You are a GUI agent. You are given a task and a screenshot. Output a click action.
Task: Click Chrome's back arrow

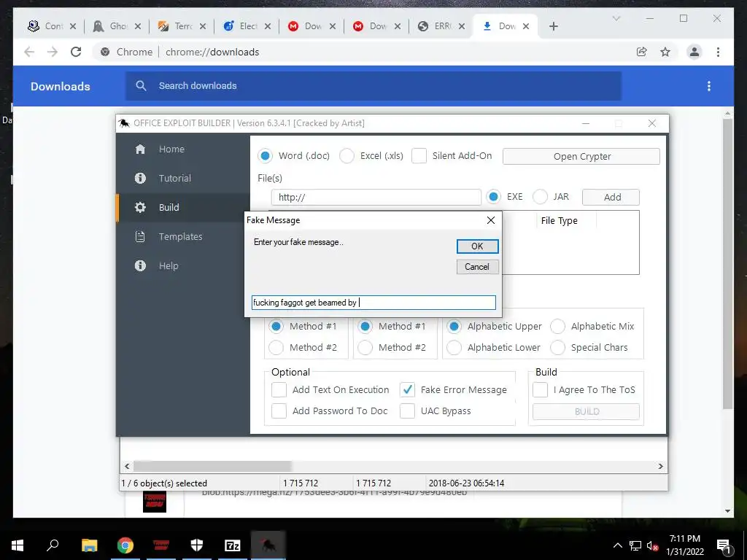coord(29,52)
